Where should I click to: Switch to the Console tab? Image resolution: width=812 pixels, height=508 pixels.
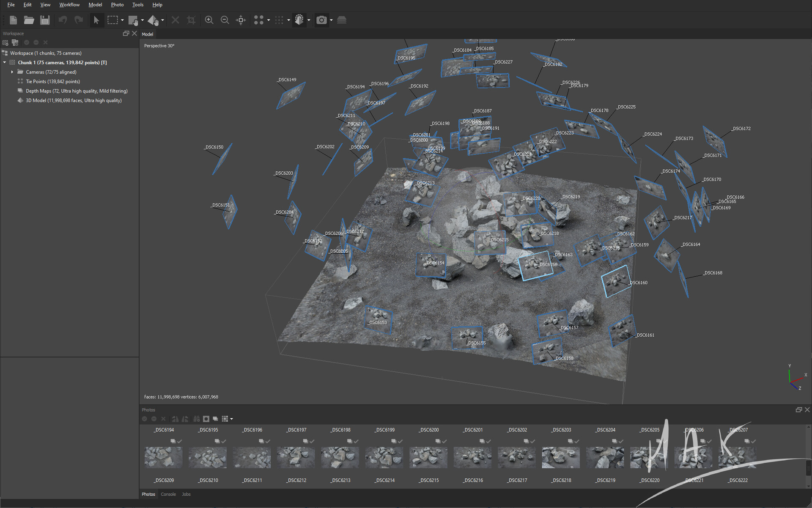point(168,494)
